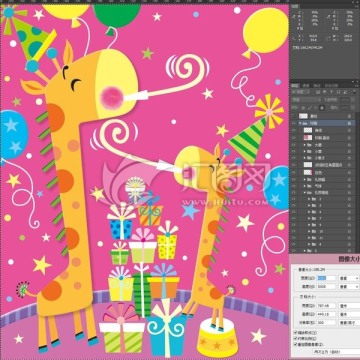Viewport: 360px width, 360px height.
Task: Open the Layers panel flyout menu icon
Action: (x=356, y=85)
